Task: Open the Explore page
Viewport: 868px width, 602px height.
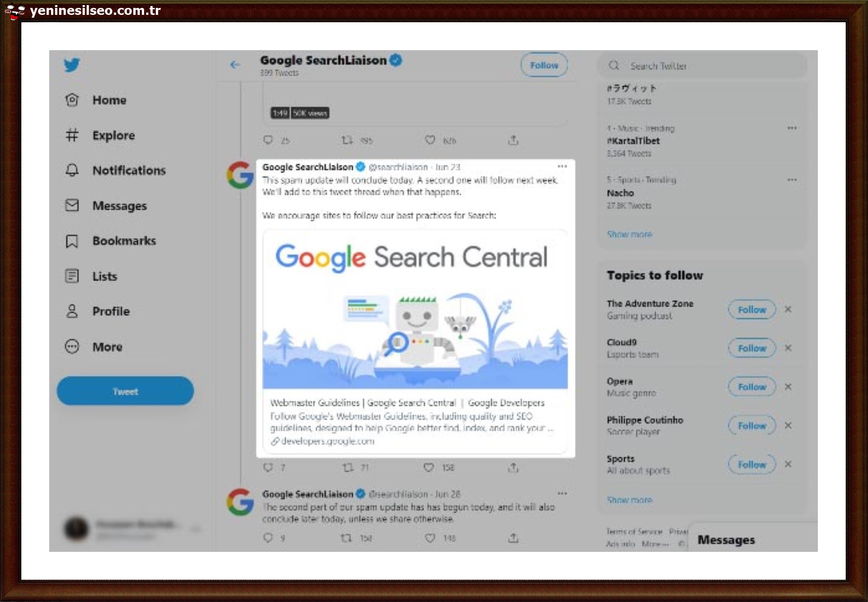Action: point(100,135)
